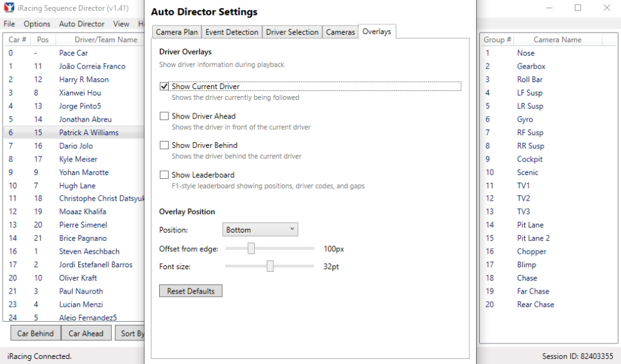Open the Auto Director menu
The width and height of the screenshot is (621, 364).
[81, 24]
